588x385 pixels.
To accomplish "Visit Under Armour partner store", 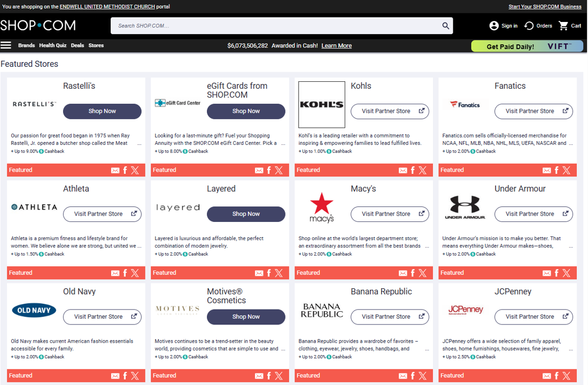I will click(x=533, y=214).
